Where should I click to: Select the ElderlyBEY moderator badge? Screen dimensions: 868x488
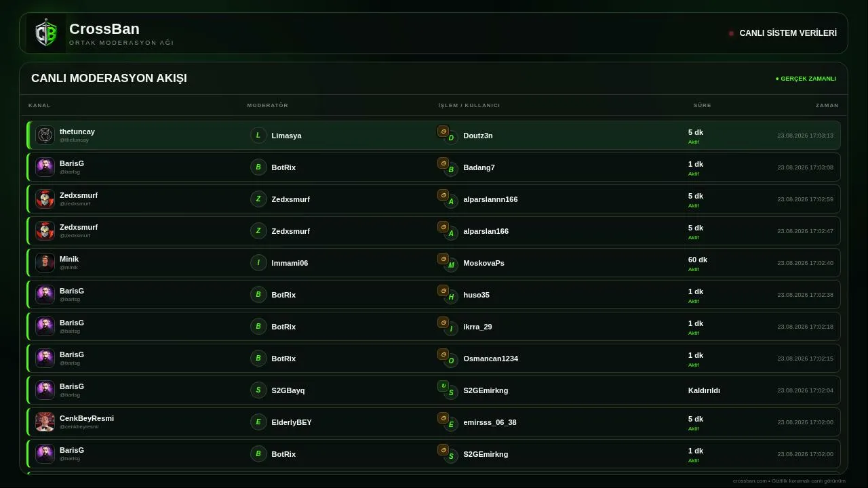tap(258, 422)
